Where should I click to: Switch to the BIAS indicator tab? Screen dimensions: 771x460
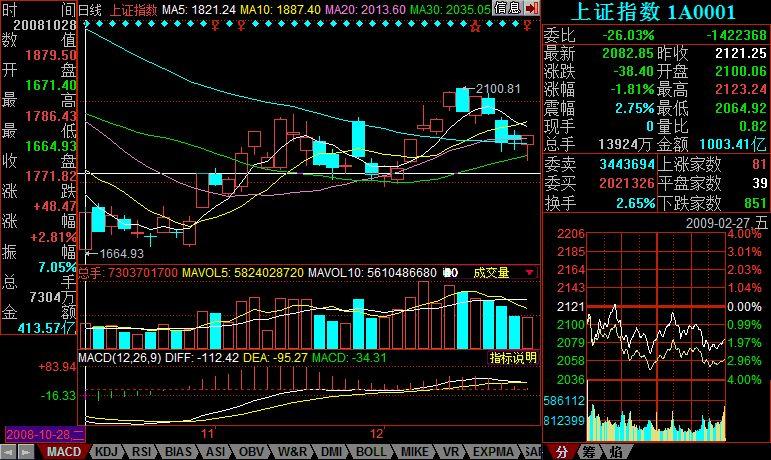pyautogui.click(x=178, y=452)
